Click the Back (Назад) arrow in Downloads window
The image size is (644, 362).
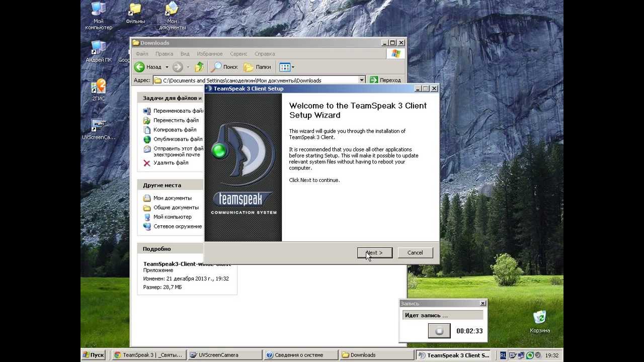click(139, 67)
